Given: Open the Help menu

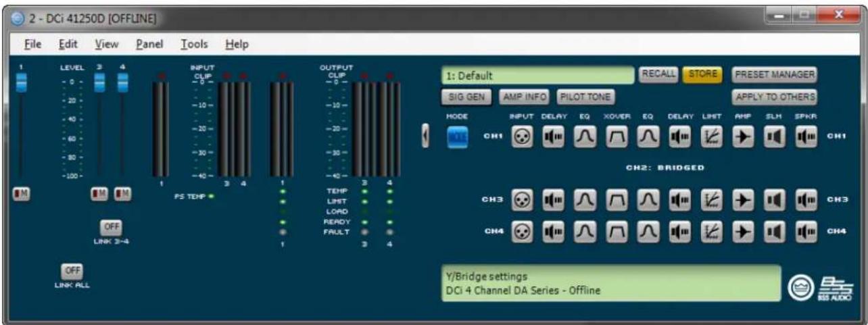Looking at the screenshot, I should click(237, 45).
